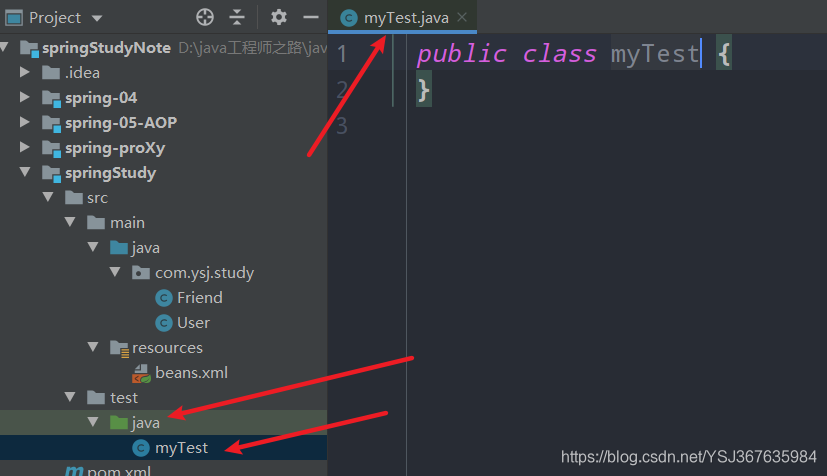Click the myTest class icon in tree
The width and height of the screenshot is (827, 476).
pyautogui.click(x=141, y=448)
